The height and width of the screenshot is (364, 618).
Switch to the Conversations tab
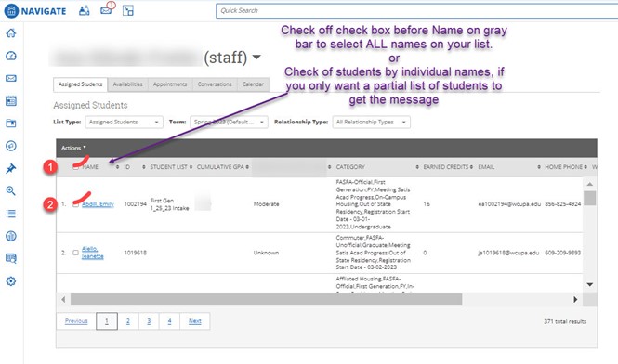215,84
